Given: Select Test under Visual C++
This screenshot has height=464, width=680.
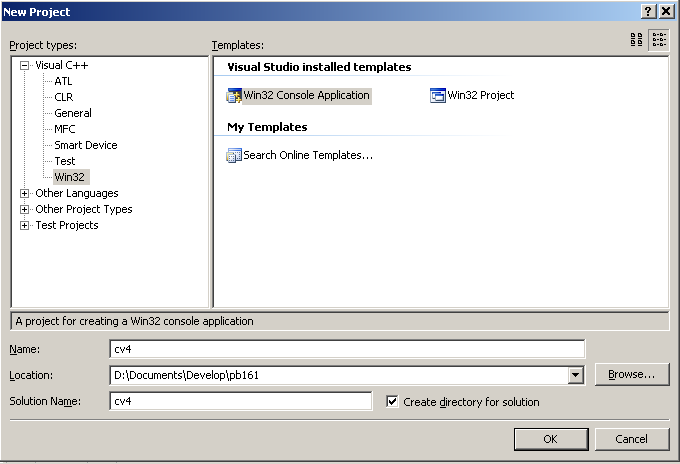Looking at the screenshot, I should pyautogui.click(x=65, y=161).
